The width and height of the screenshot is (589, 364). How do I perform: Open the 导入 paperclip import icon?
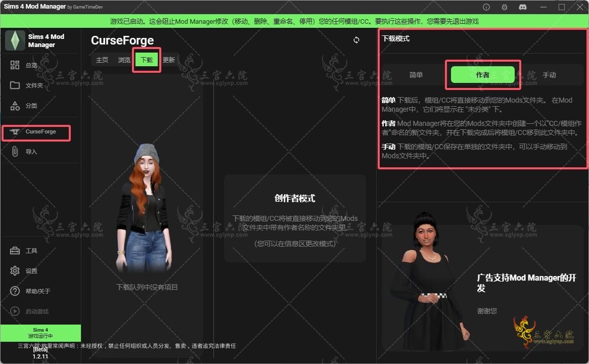tap(15, 151)
